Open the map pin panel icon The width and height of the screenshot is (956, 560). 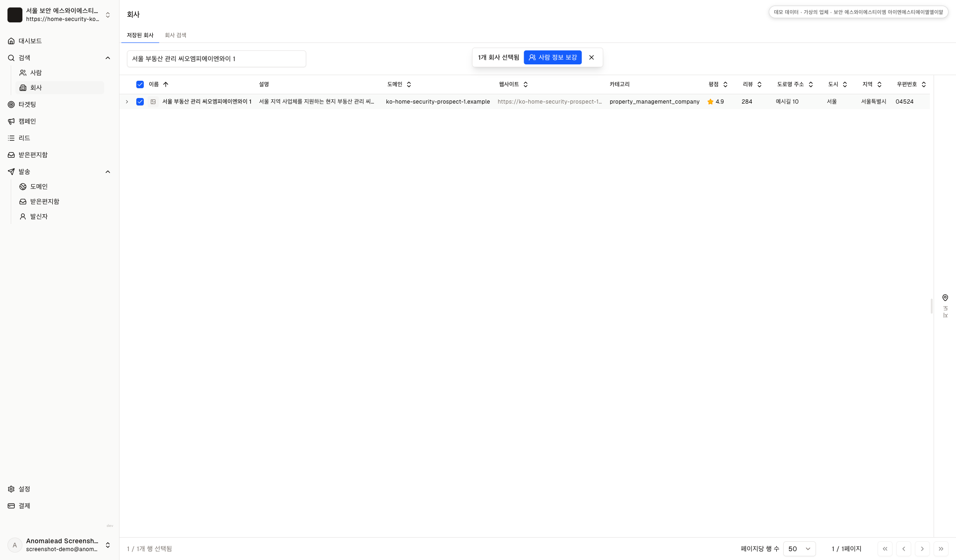[x=945, y=298]
